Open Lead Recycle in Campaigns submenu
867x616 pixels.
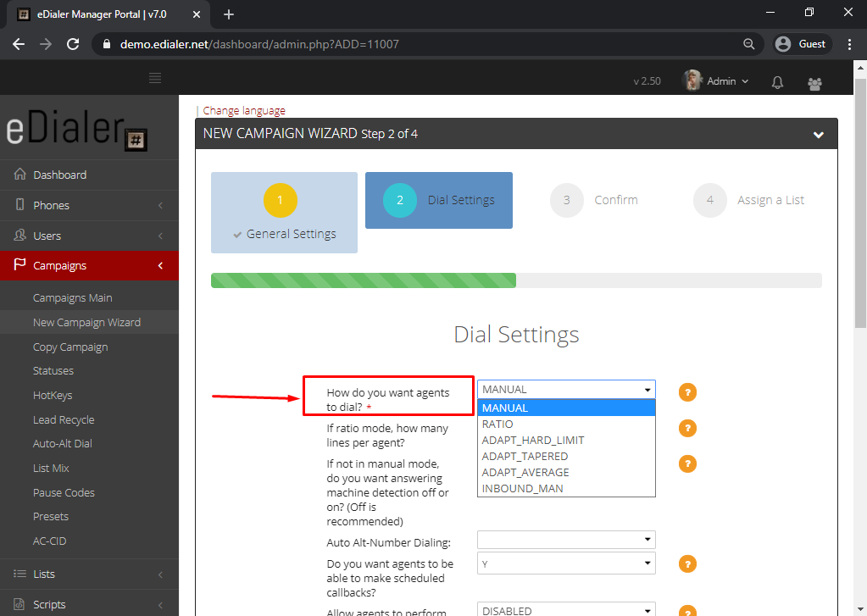pos(64,420)
